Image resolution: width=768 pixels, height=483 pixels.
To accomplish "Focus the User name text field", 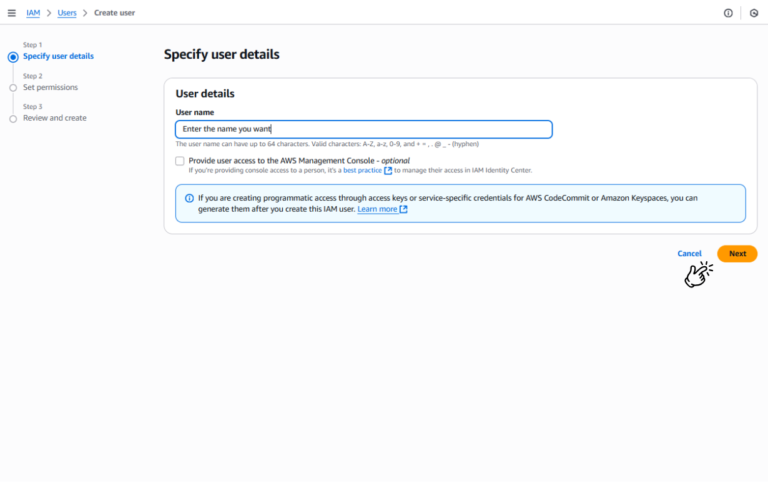I will click(x=363, y=129).
